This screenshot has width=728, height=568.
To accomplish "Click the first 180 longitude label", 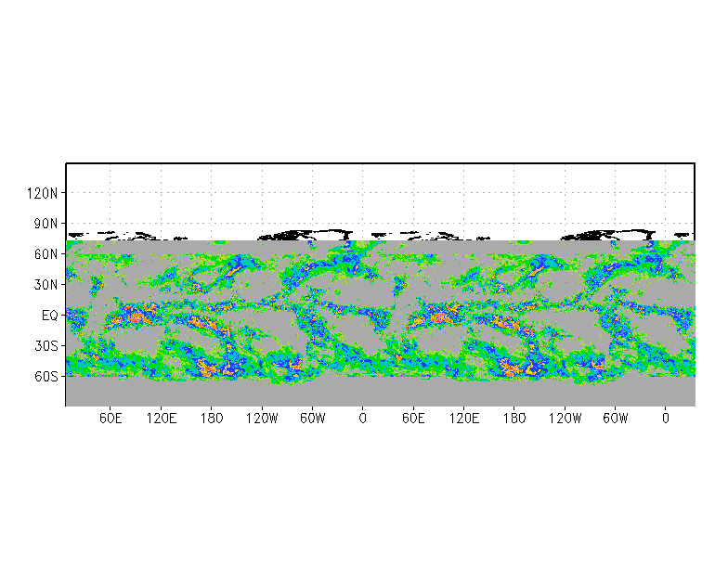I will point(212,419).
